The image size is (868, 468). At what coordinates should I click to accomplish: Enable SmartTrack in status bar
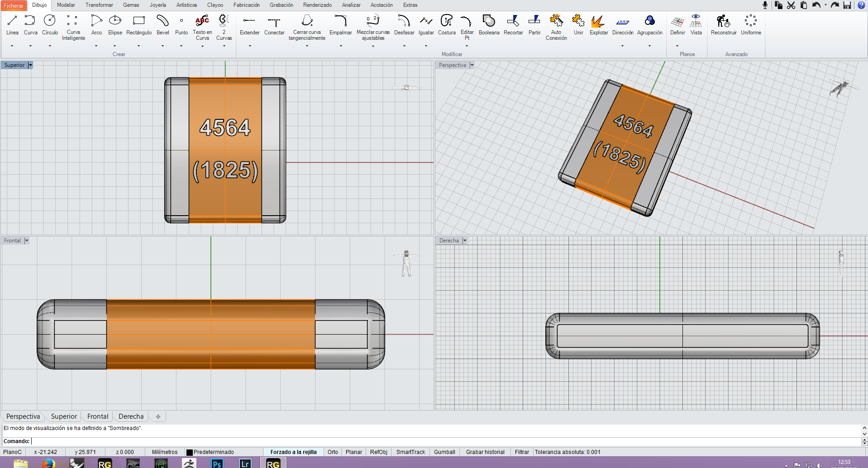tap(410, 452)
